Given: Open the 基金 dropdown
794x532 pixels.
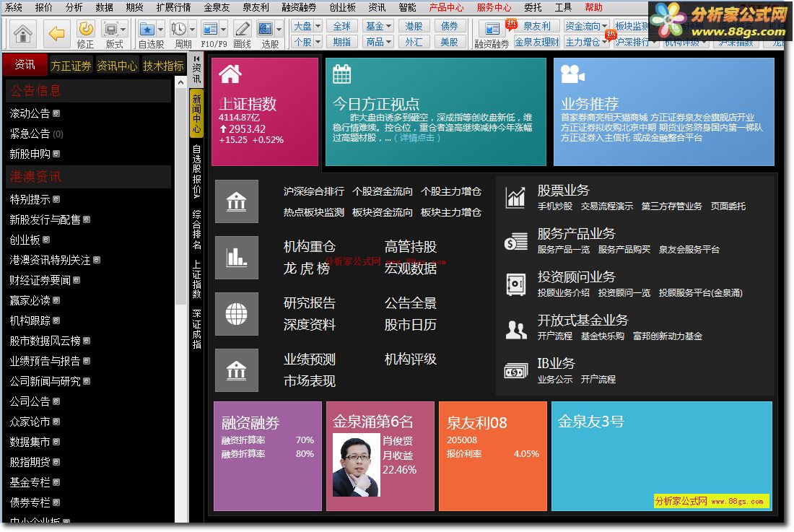Looking at the screenshot, I should [378, 26].
